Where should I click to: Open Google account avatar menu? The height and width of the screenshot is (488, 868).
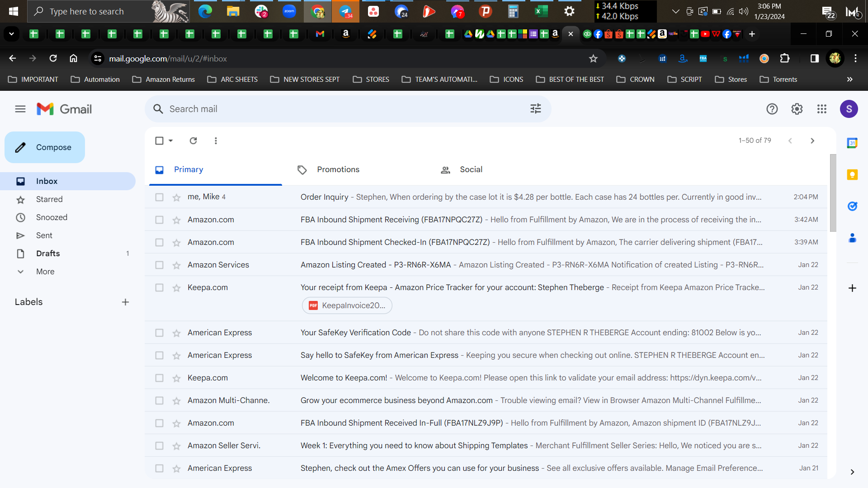click(x=849, y=109)
